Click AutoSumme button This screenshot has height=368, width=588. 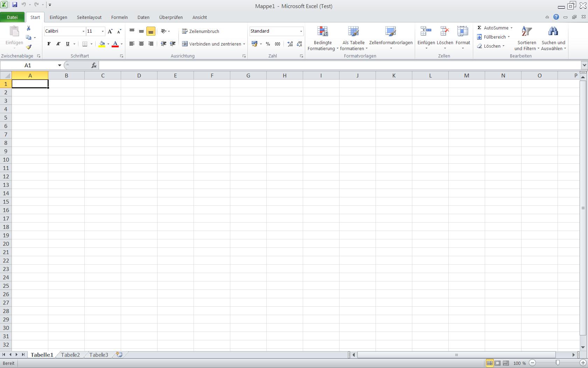[493, 28]
